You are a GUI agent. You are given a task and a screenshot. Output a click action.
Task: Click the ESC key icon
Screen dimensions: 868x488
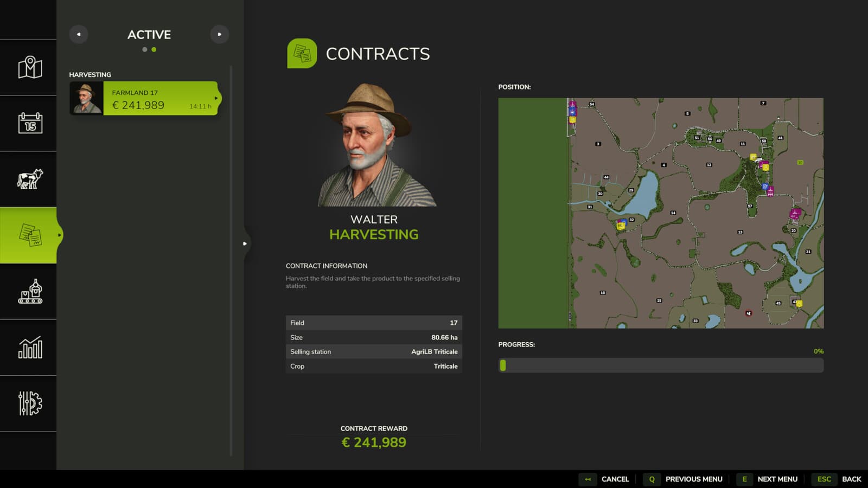coord(824,479)
